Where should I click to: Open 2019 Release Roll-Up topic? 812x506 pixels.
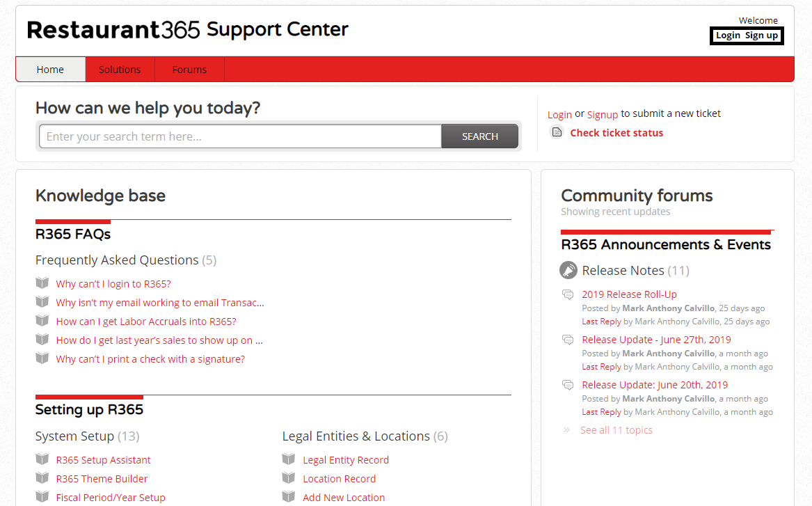(x=629, y=294)
